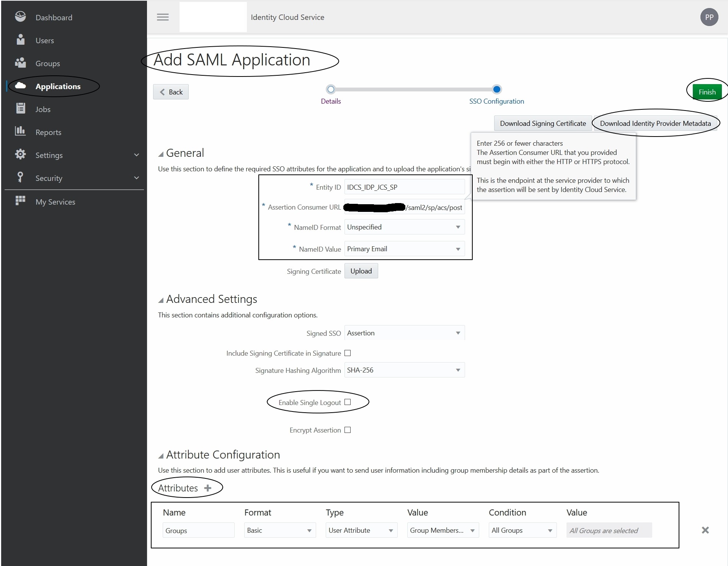Click Download Identity Provider Metadata
Screen dimensions: 728x566
(655, 123)
